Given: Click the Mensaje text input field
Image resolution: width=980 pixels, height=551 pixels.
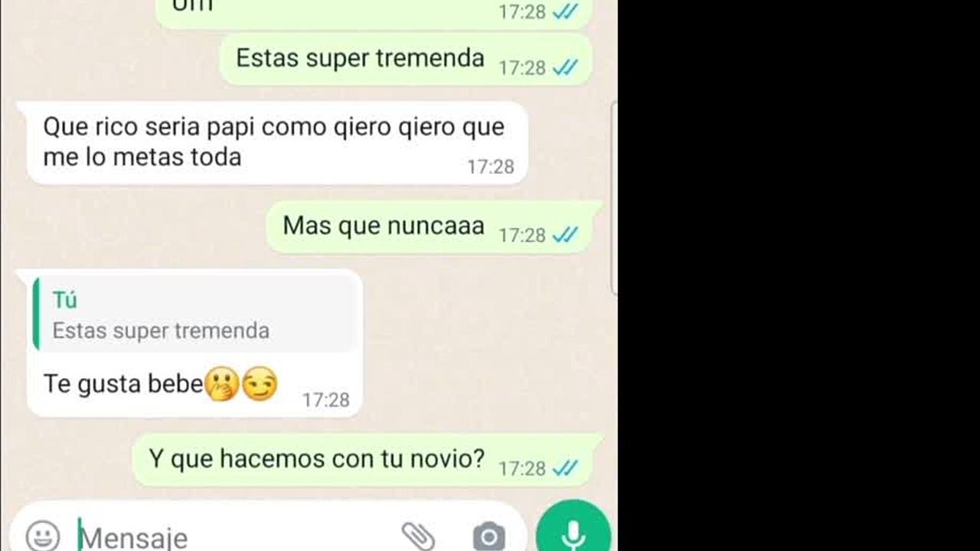Looking at the screenshot, I should [x=230, y=537].
